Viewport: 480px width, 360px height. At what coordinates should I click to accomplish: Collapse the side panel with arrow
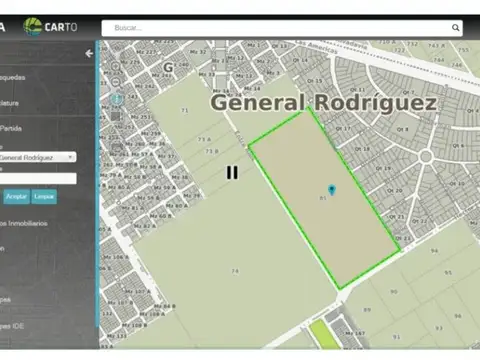coord(89,53)
